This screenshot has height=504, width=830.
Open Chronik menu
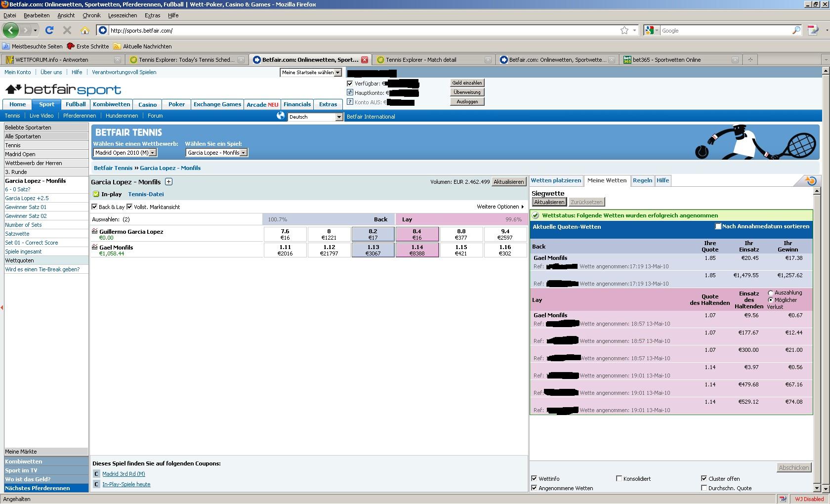(91, 15)
